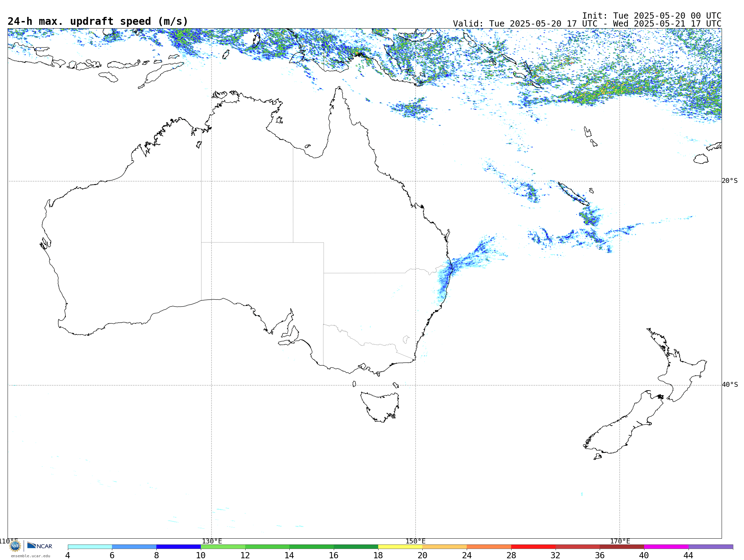Pick the light orange 20–24 colorbar swatch
The height and width of the screenshot is (560, 744).
pos(445,547)
